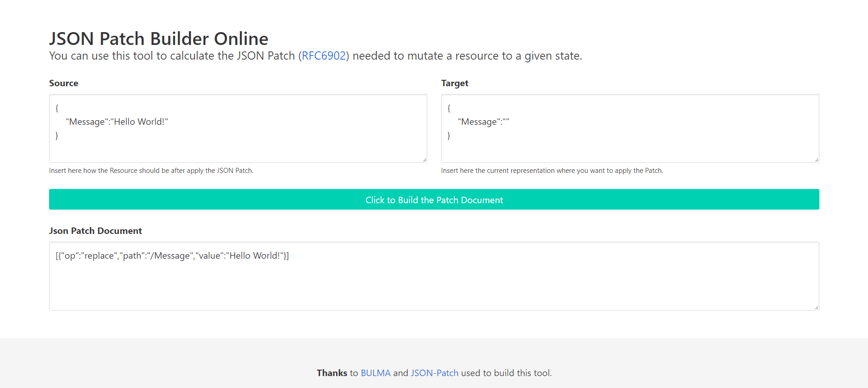This screenshot has height=388, width=868.
Task: Click inside the Target JSON textarea
Action: (x=630, y=128)
